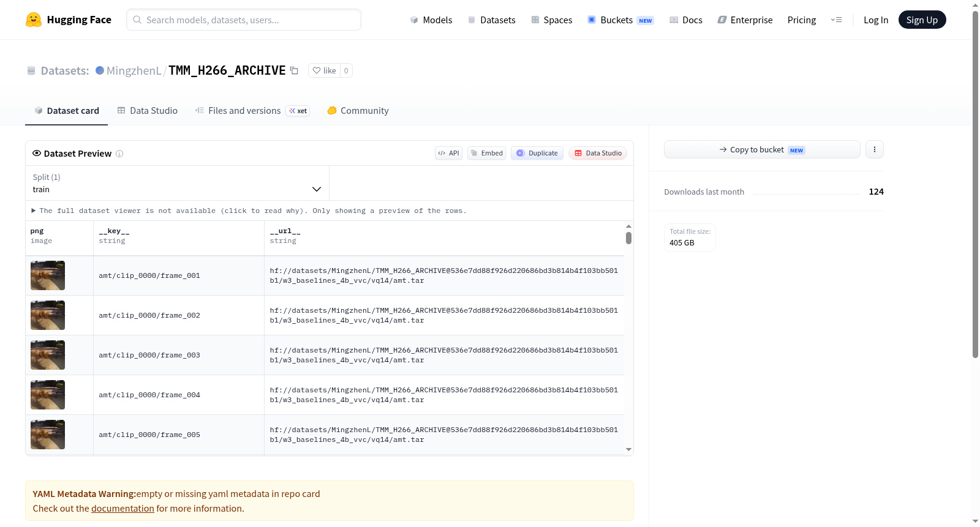This screenshot has width=980, height=527.
Task: Select cell amt/clip_0000/frame_003
Action: [179, 355]
